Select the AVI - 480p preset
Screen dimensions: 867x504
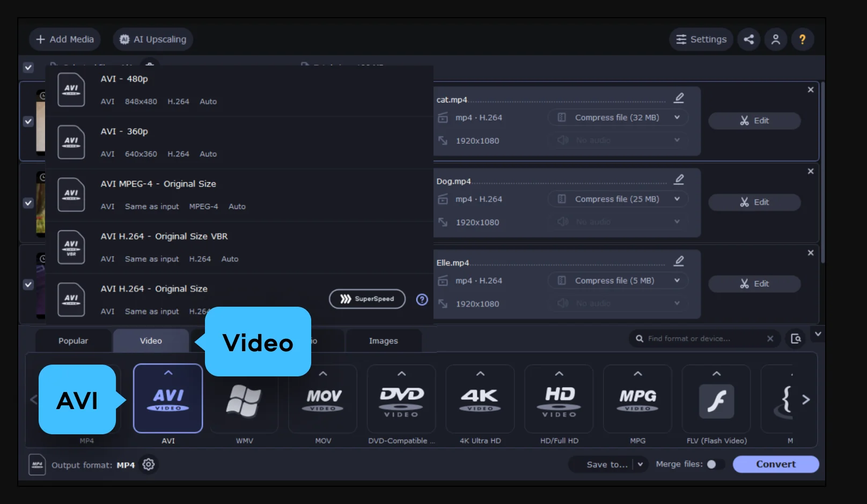click(239, 90)
